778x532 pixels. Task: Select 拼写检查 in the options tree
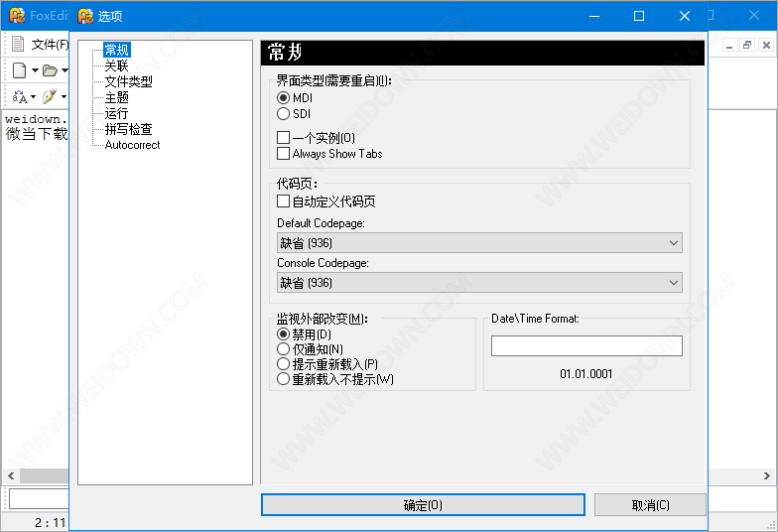[129, 129]
